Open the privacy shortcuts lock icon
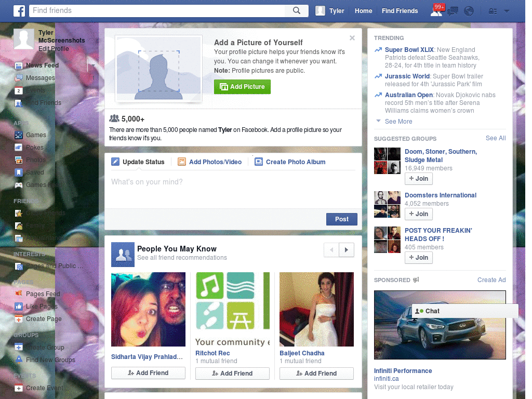This screenshot has height=399, width=532. [493, 11]
